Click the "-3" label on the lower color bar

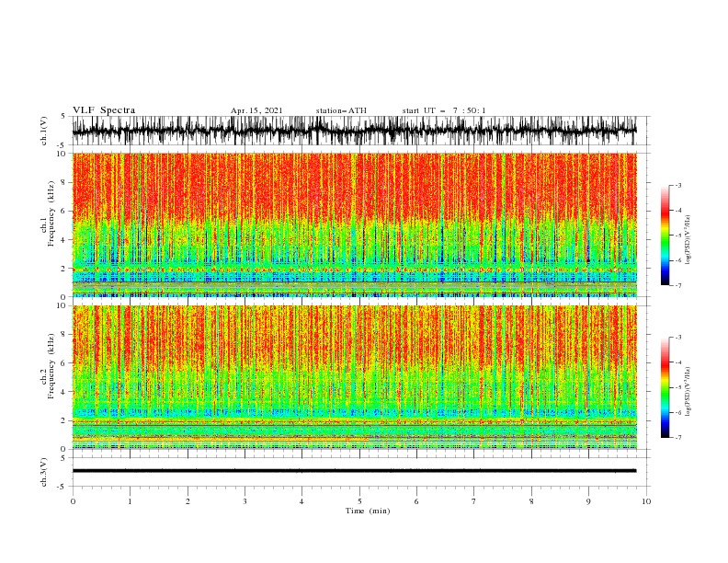point(677,338)
